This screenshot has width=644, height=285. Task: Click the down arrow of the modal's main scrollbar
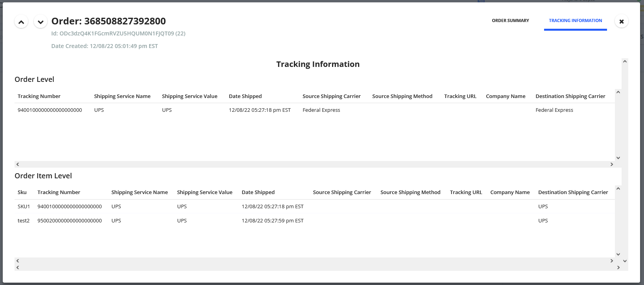(x=625, y=261)
